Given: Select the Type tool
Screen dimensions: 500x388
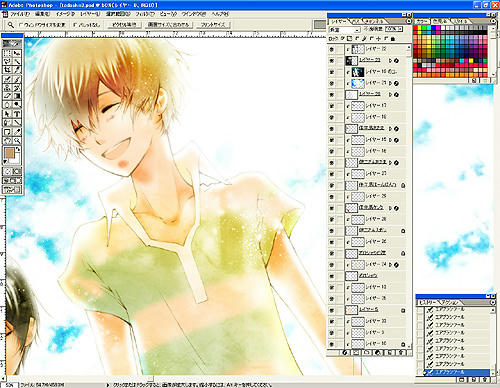Looking at the screenshot, I should [x=17, y=114].
